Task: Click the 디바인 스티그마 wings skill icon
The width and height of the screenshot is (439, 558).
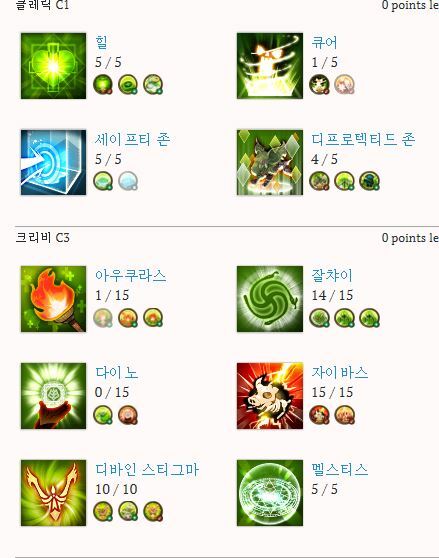Action: point(53,493)
